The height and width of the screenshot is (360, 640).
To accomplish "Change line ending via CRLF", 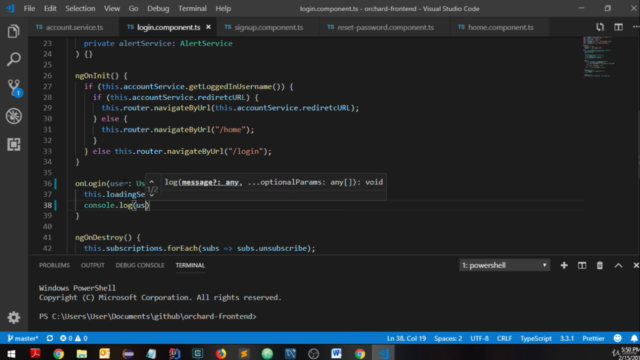I will (x=504, y=338).
